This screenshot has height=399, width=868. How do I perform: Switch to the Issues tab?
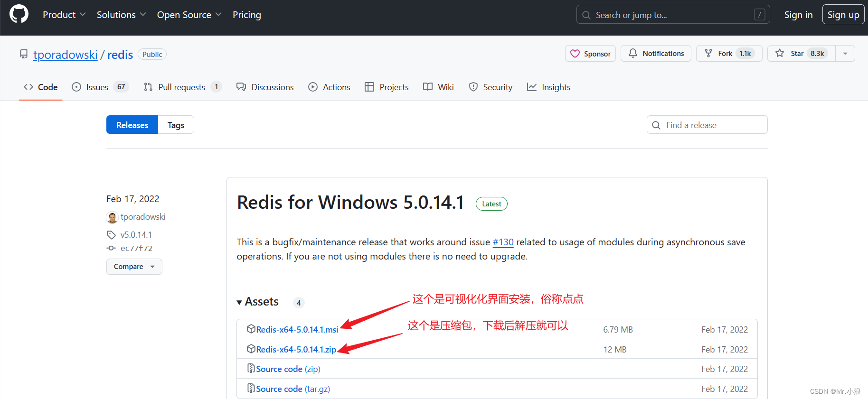(x=100, y=87)
